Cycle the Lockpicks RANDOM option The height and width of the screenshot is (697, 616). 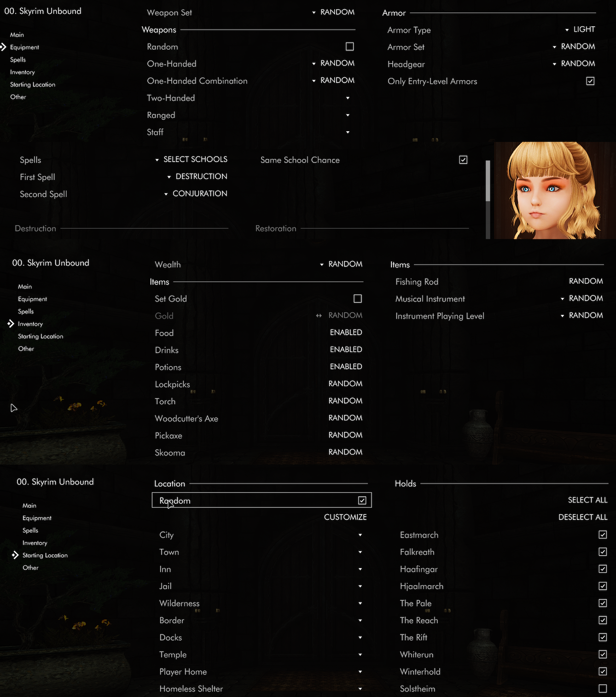(x=345, y=383)
